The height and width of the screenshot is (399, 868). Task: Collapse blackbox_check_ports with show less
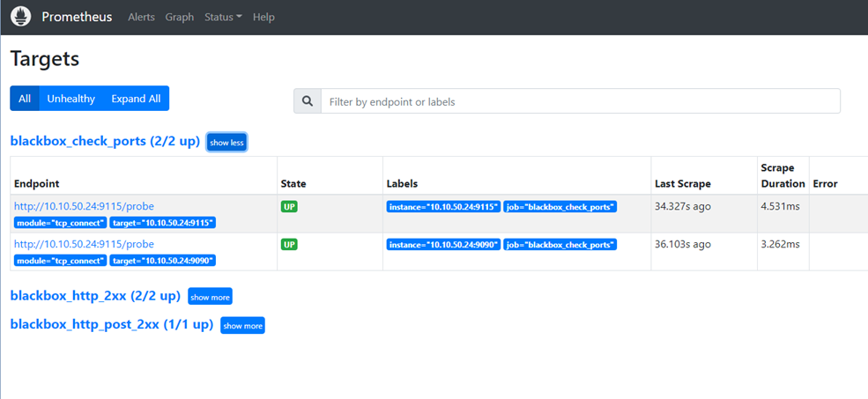click(x=226, y=142)
